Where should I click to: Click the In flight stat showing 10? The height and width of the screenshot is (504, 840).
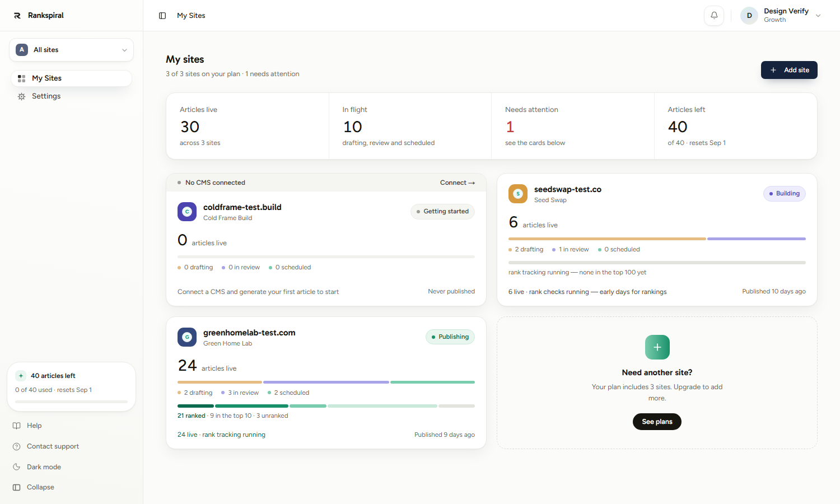[410, 126]
